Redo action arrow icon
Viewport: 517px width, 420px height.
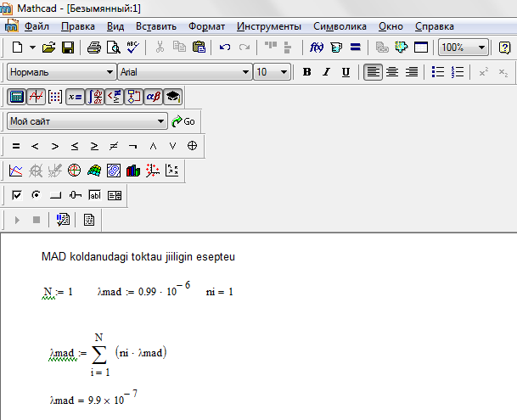[244, 48]
